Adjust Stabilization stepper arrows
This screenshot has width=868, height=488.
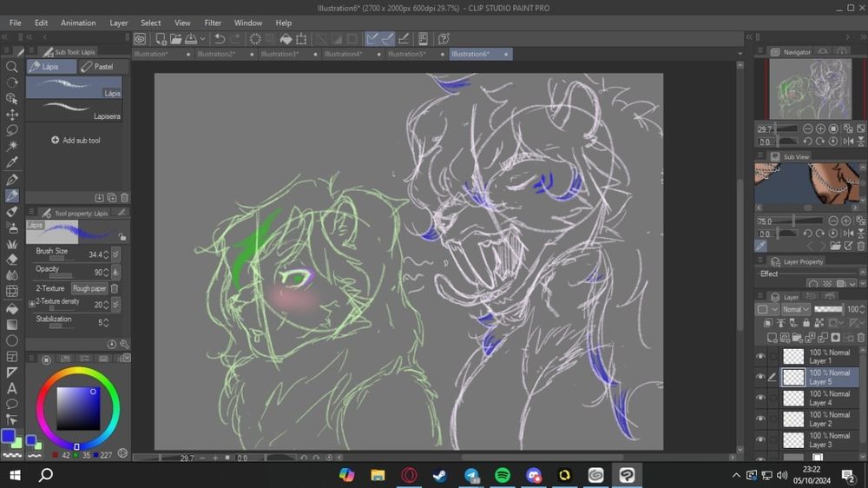pyautogui.click(x=106, y=322)
